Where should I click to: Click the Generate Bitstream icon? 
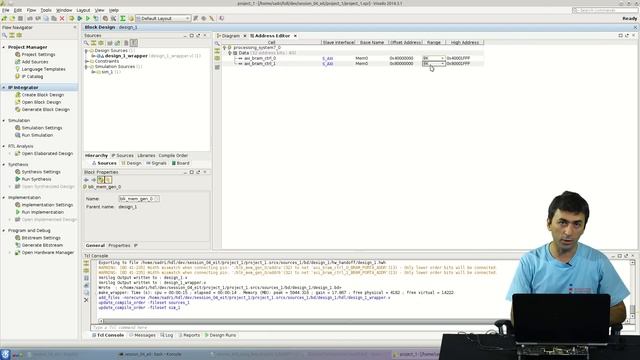[x=18, y=245]
